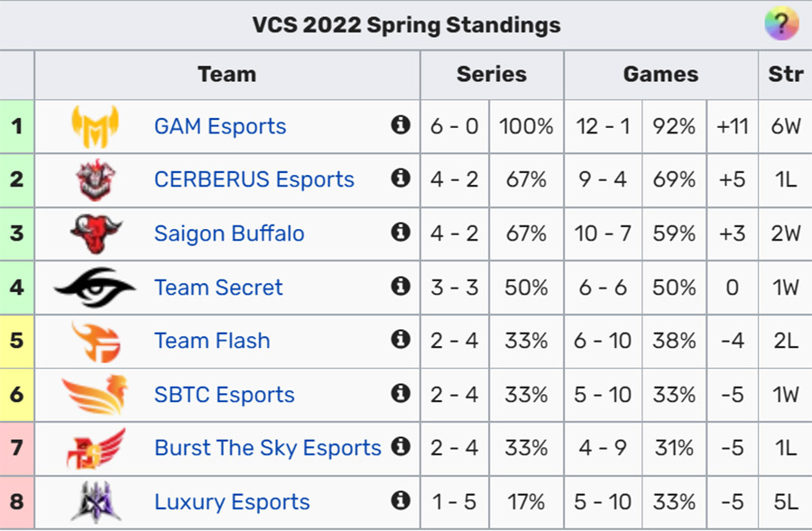This screenshot has height=531, width=812.
Task: Show info popup for Team Flash
Action: pyautogui.click(x=401, y=340)
